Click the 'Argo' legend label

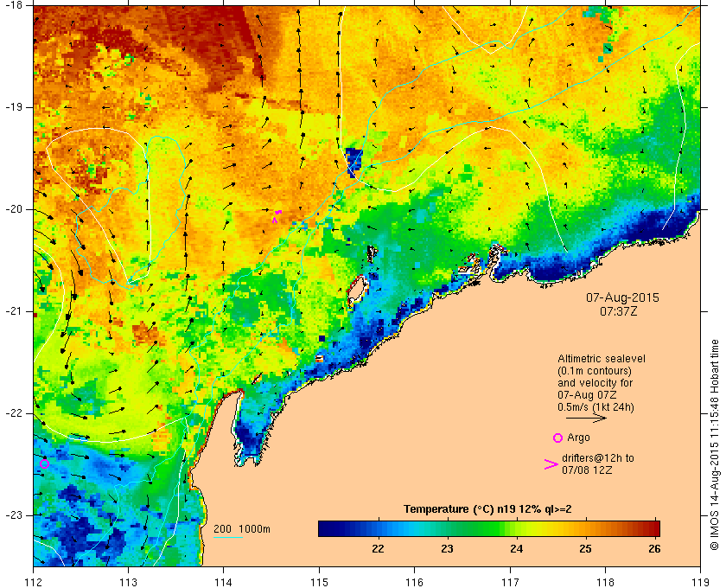[578, 438]
